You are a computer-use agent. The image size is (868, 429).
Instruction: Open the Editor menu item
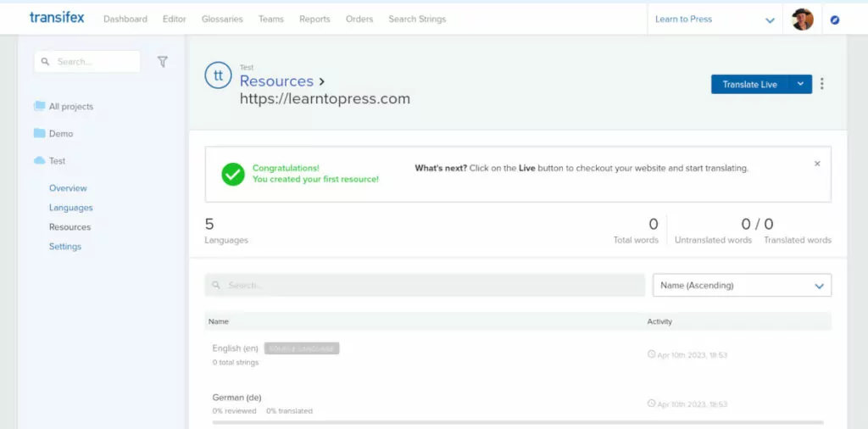(175, 19)
